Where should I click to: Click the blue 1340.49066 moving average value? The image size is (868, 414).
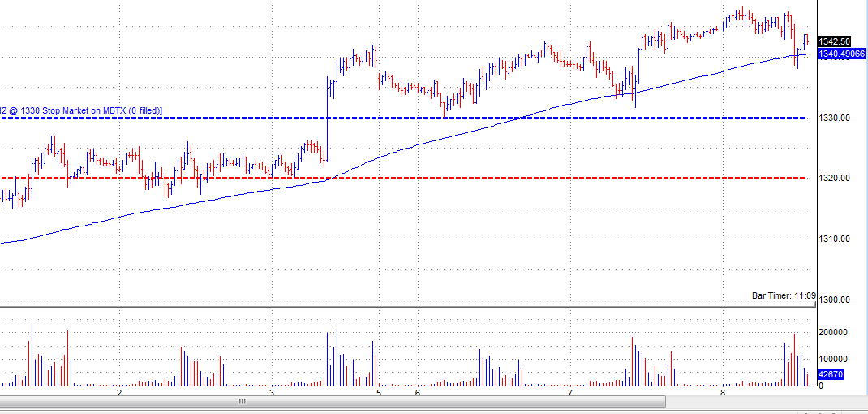click(841, 54)
